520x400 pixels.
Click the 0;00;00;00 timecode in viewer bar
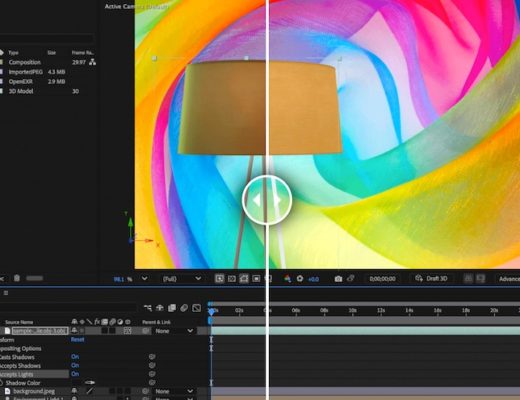point(382,279)
